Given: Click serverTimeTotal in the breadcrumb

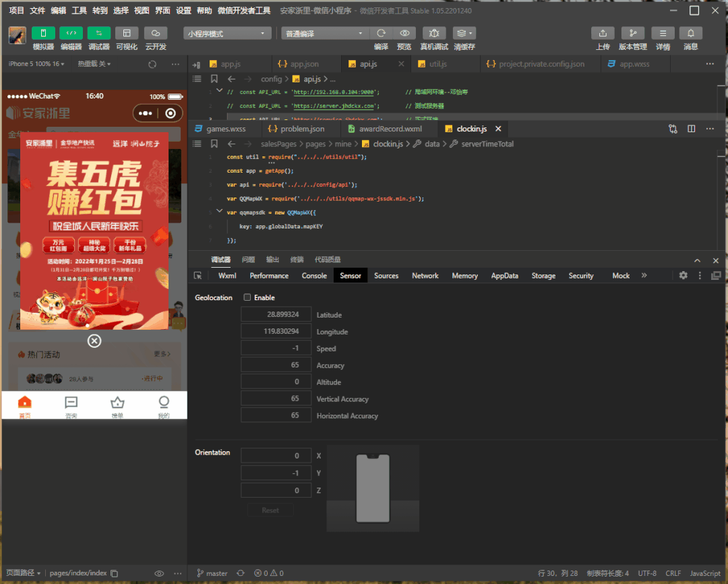Looking at the screenshot, I should (487, 144).
